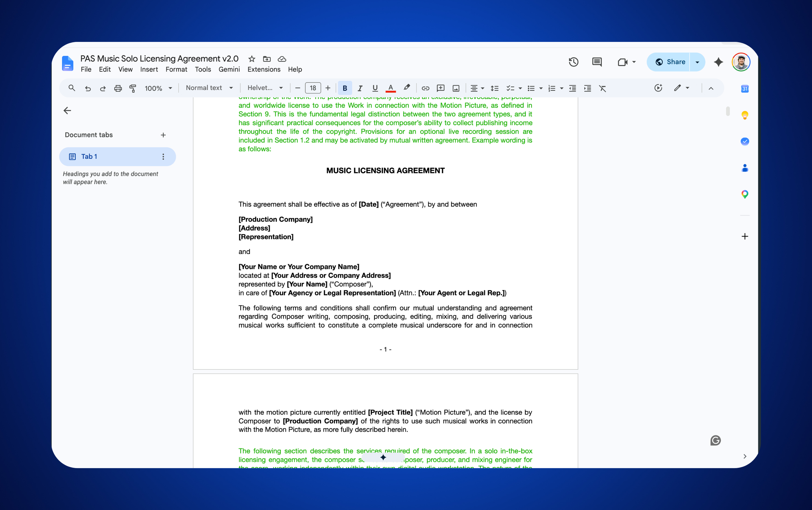The height and width of the screenshot is (510, 812).
Task: Click the vertical scrollbar thumb
Action: [728, 111]
